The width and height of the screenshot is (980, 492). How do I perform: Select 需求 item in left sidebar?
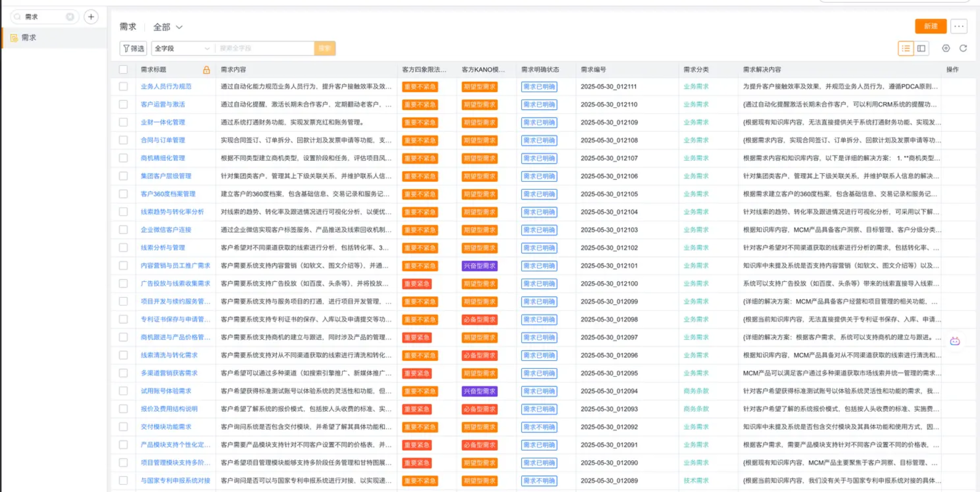(x=28, y=38)
